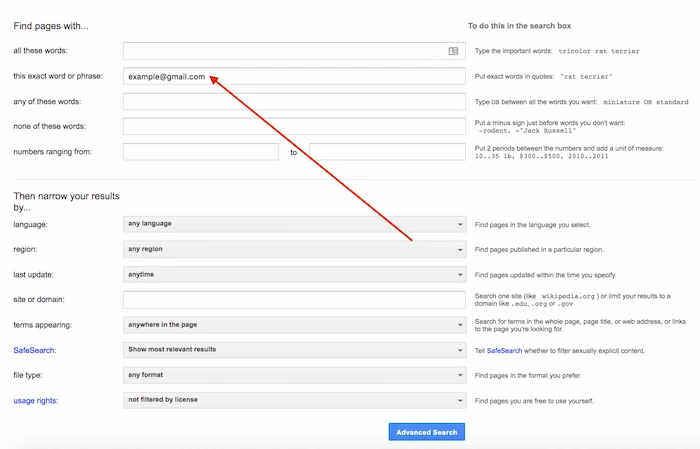Screen dimensions: 700x449
Task: Click the SafeSearch label link on the left
Action: 34,350
